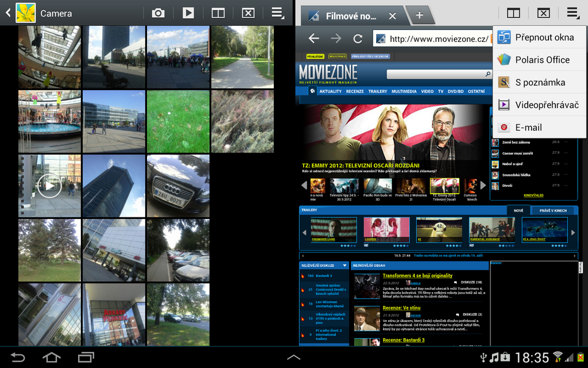The width and height of the screenshot is (588, 368).
Task: Open the dual-window icon in the Camera toolbar
Action: (x=218, y=13)
